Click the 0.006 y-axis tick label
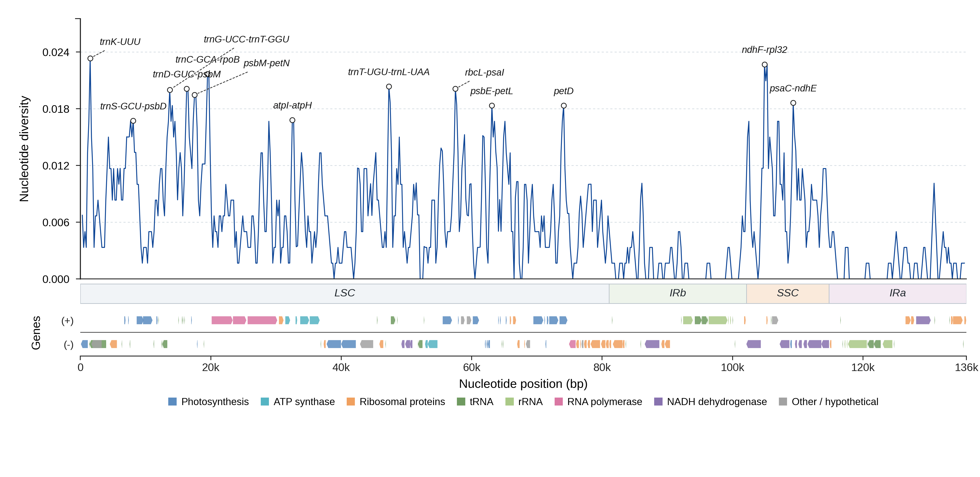This screenshot has height=477, width=980. 56,223
